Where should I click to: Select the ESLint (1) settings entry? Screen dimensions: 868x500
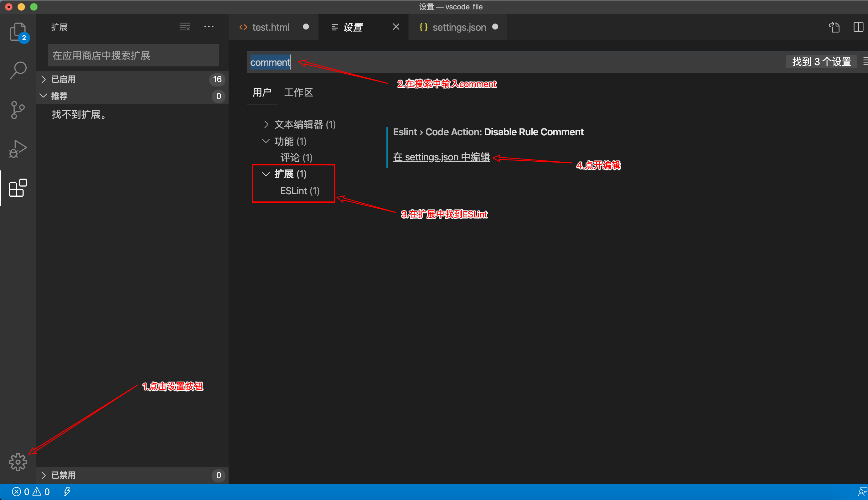tap(300, 191)
